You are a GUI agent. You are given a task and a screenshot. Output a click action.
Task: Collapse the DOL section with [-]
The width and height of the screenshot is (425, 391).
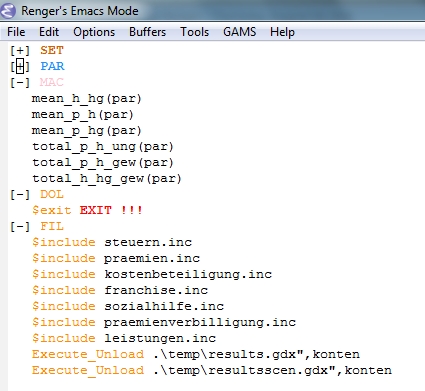click(x=20, y=194)
